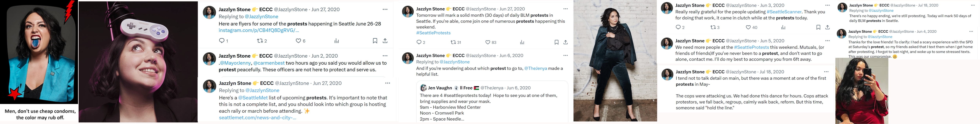Share the #SeattleScanner tweet
Screen dimensions: 980x124
pyautogui.click(x=828, y=27)
